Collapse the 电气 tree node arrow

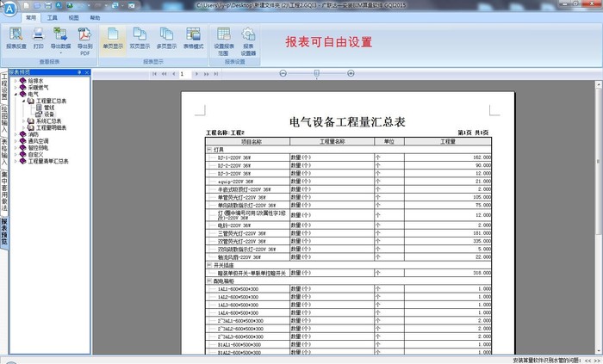16,94
